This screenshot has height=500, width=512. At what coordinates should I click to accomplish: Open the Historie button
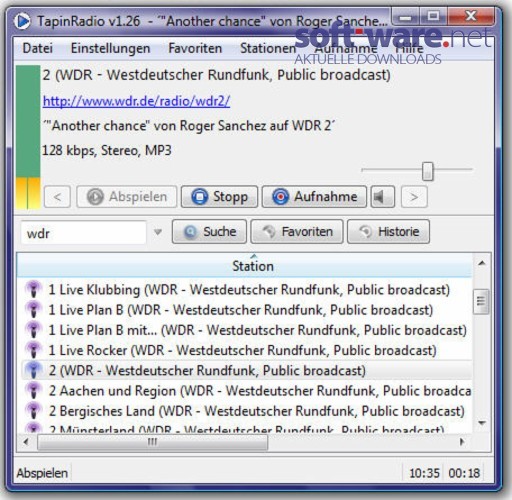pyautogui.click(x=388, y=232)
